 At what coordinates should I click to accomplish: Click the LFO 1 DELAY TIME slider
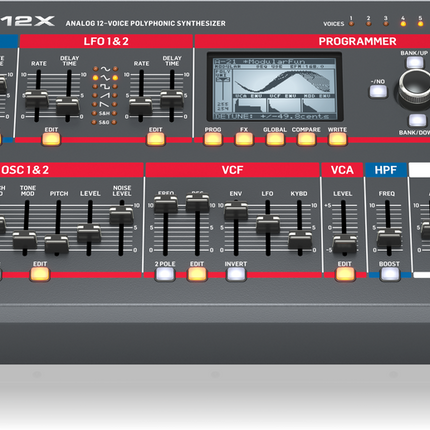click(68, 106)
